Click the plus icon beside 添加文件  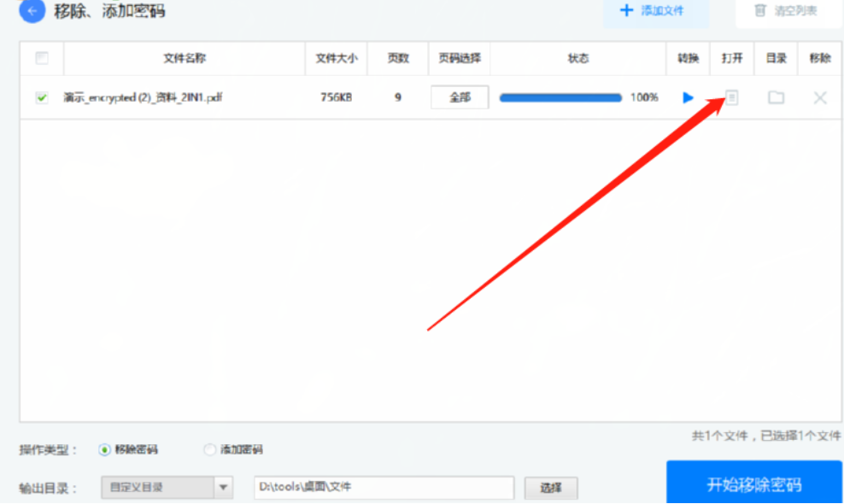pyautogui.click(x=626, y=10)
